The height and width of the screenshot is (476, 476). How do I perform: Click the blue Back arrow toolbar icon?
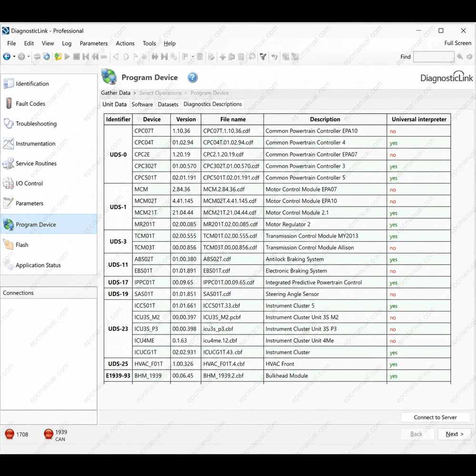(7, 57)
